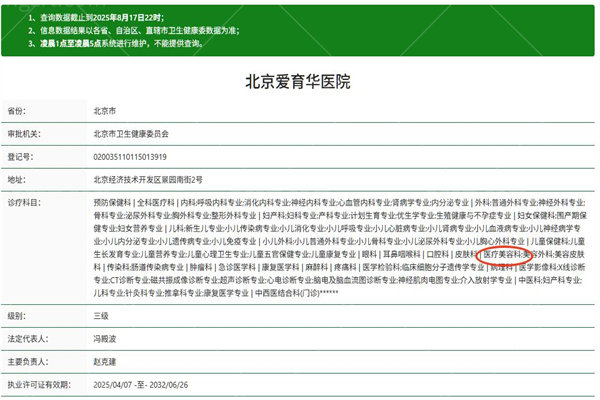This screenshot has height=400, width=600.
Task: Click 麻醉科 in the department list
Action: click(316, 267)
